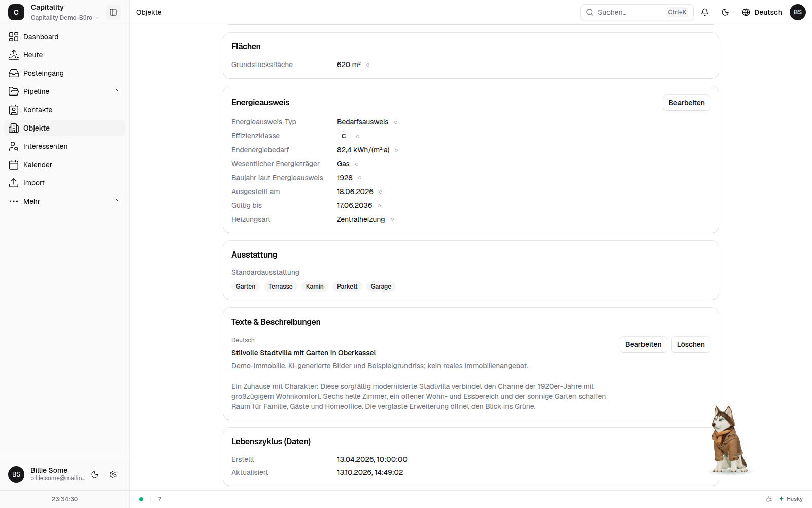Edit Energieausweis with Bearbeiten button
The width and height of the screenshot is (812, 508).
687,103
